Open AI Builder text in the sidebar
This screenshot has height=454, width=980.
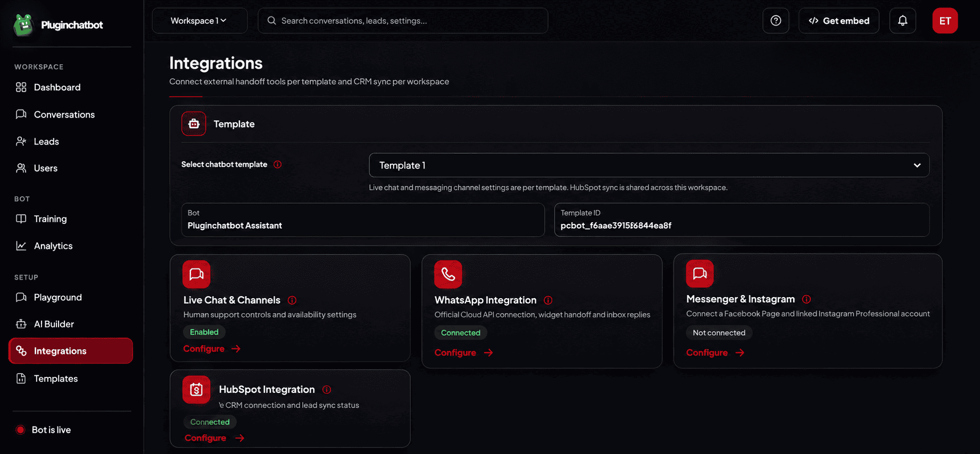pyautogui.click(x=54, y=324)
